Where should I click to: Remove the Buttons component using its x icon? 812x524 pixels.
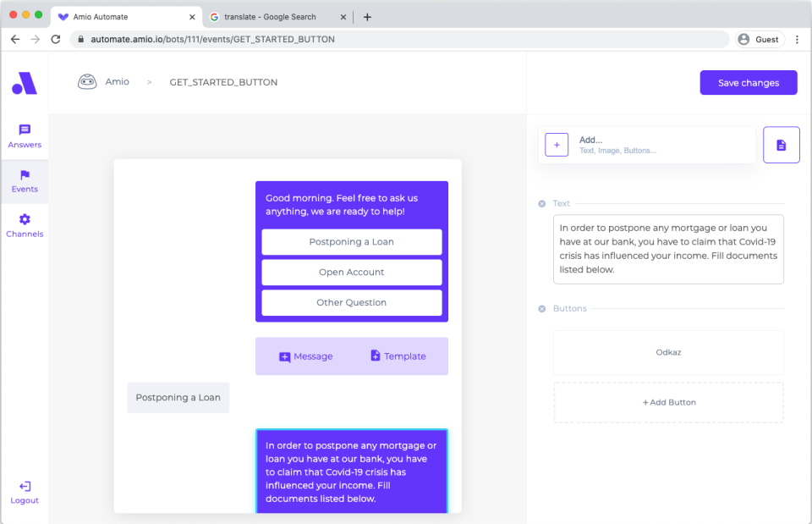541,308
